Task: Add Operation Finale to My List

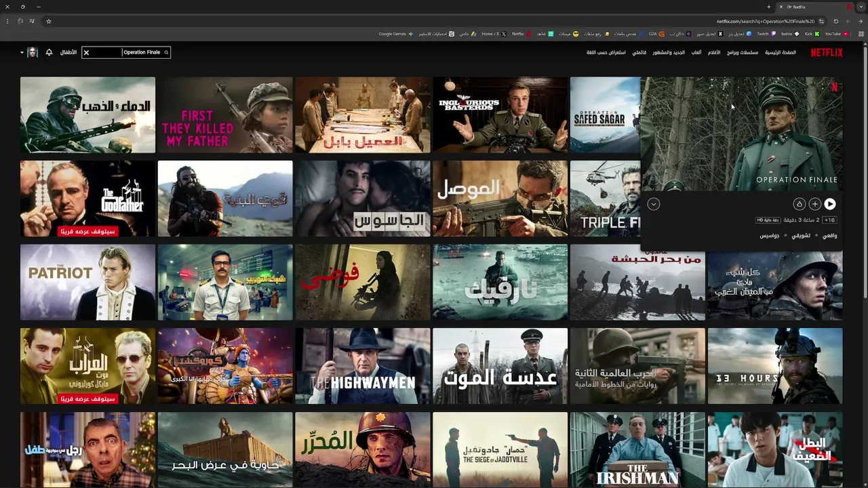Action: 814,204
